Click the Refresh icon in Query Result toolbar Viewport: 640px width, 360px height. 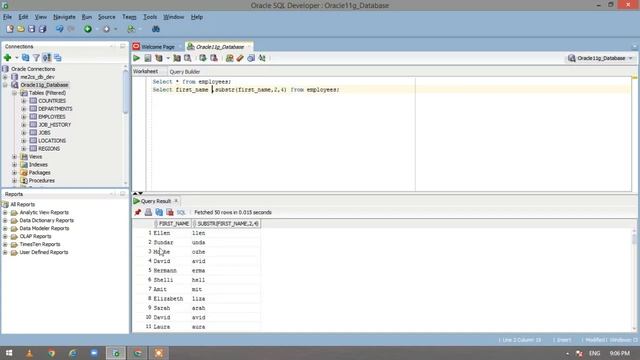click(159, 212)
